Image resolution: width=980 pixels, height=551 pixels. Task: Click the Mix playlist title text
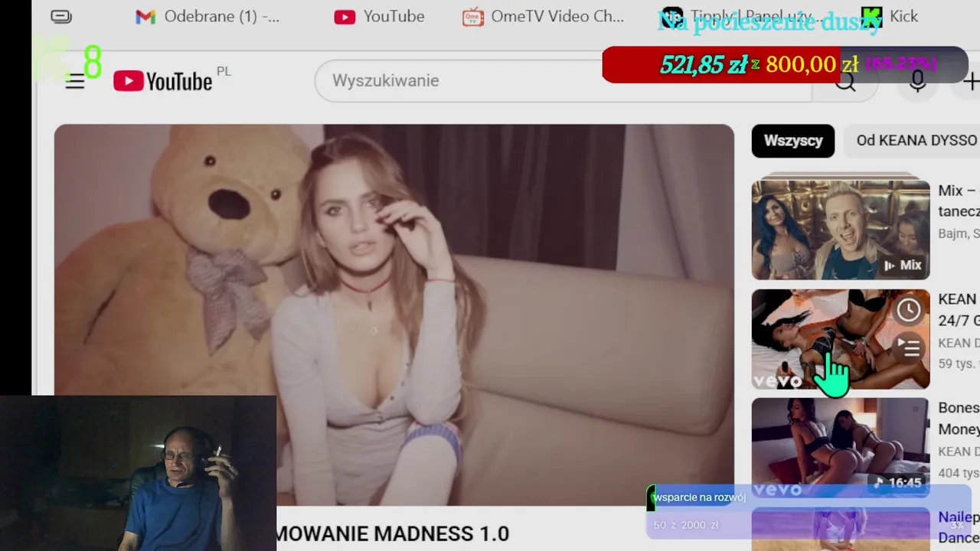pyautogui.click(x=959, y=201)
